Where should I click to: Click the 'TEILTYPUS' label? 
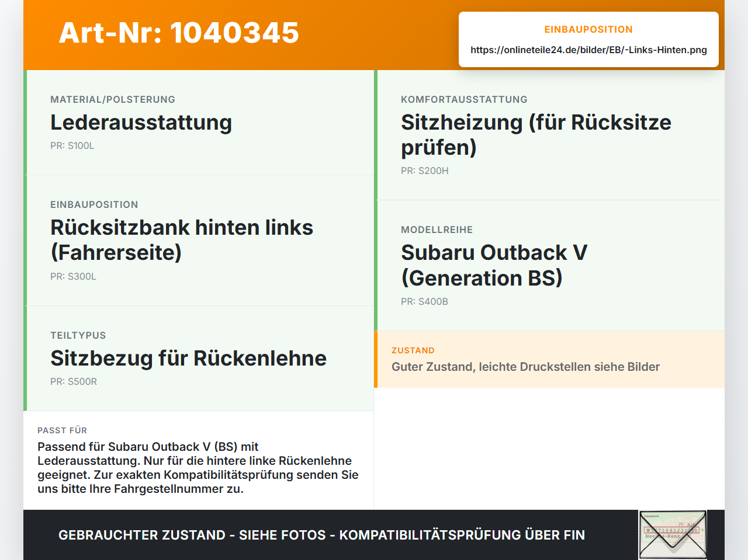click(x=78, y=335)
